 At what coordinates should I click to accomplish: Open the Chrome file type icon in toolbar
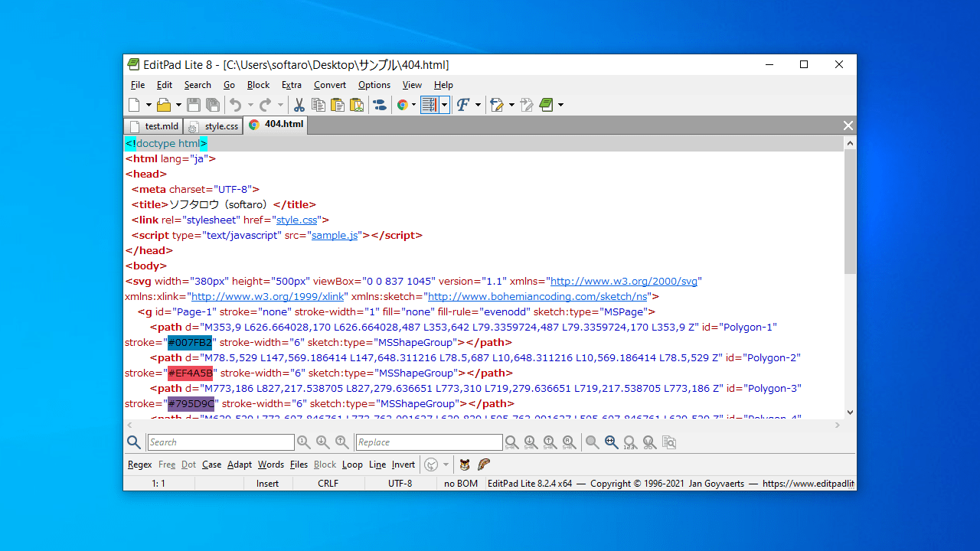coord(403,105)
